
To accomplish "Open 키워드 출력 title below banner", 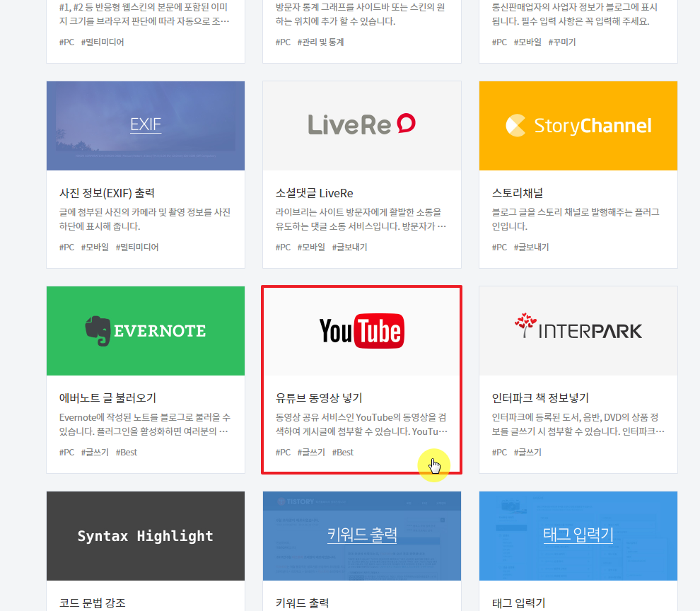I will [x=302, y=603].
